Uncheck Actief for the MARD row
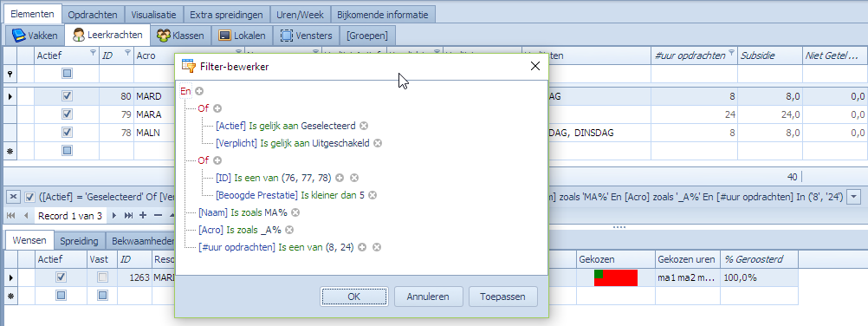Viewport: 868px width, 326px height. [x=67, y=96]
